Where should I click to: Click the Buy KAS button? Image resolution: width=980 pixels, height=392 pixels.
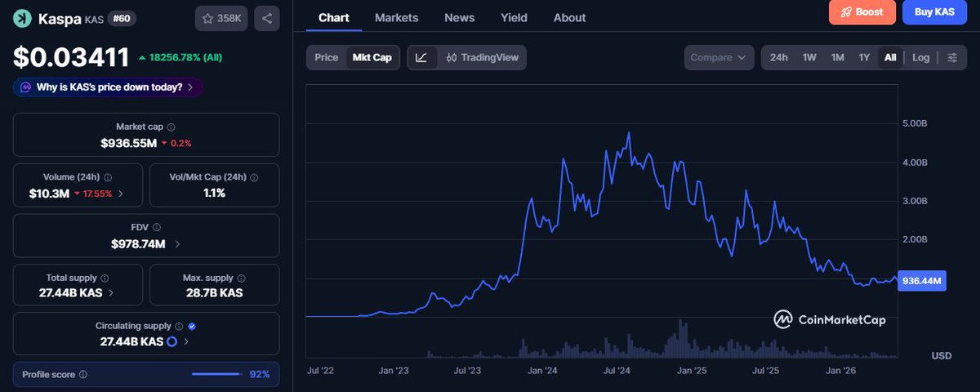(x=934, y=12)
